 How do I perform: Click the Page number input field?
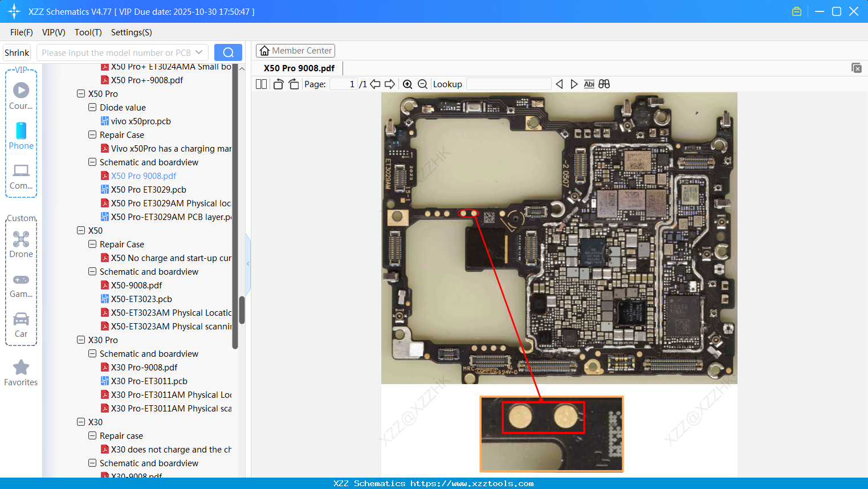pyautogui.click(x=344, y=84)
